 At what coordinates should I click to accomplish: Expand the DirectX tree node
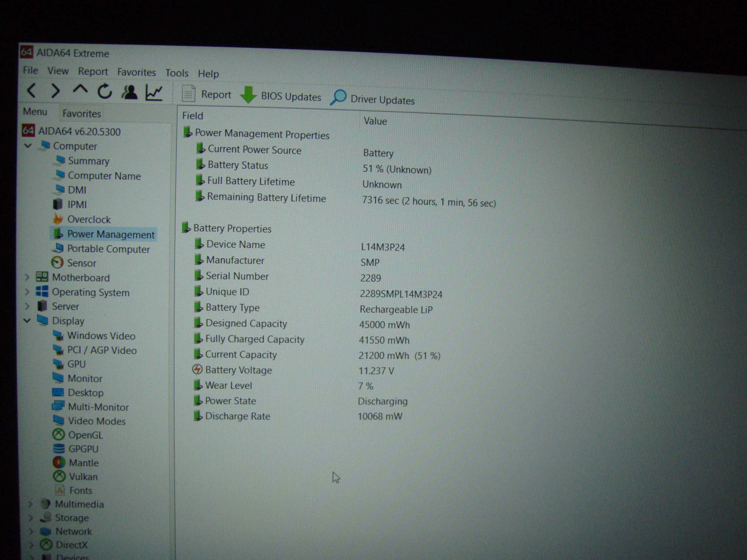(31, 544)
